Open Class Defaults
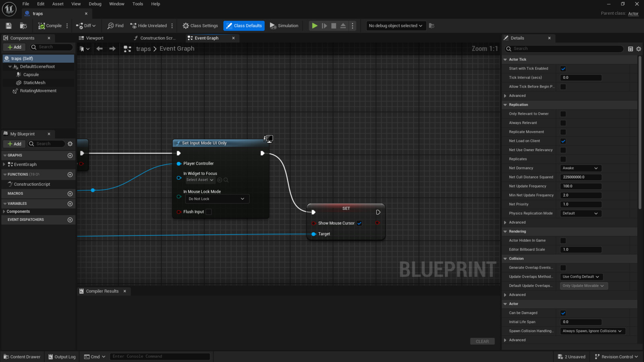The width and height of the screenshot is (644, 362). tap(244, 26)
